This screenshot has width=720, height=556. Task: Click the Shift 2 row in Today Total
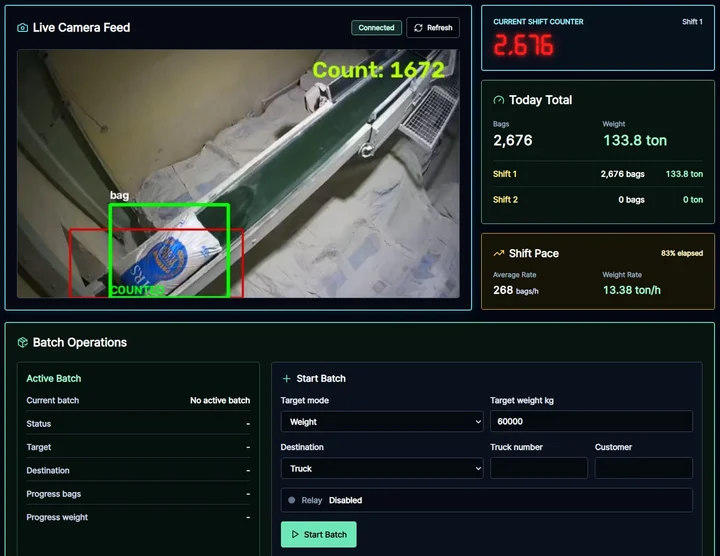[x=598, y=200]
